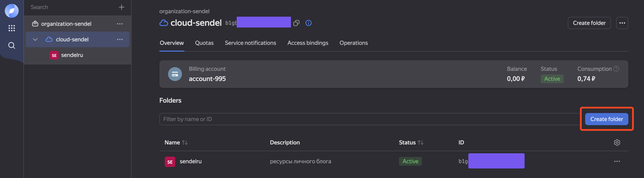Image resolution: width=644 pixels, height=178 pixels.
Task: Click the plus icon next to Search
Action: coord(122,7)
